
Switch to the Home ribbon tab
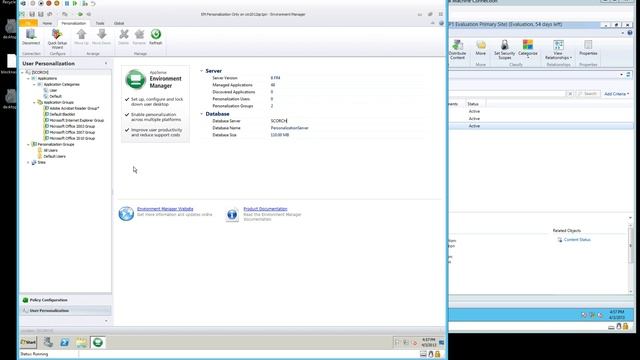(47, 23)
